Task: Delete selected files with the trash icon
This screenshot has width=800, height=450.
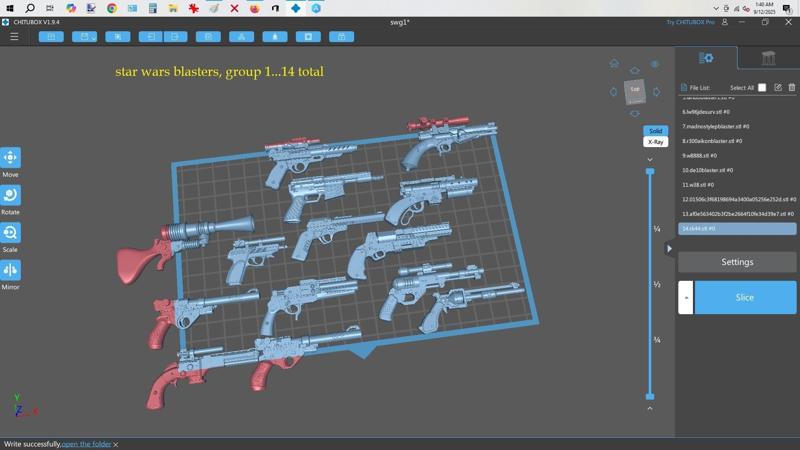Action: pyautogui.click(x=792, y=88)
